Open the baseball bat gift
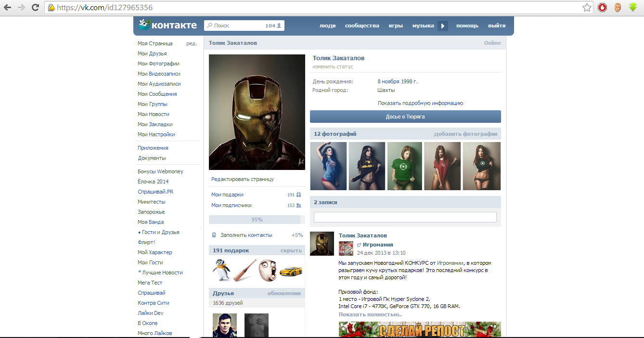This screenshot has height=338, width=644. 245,270
